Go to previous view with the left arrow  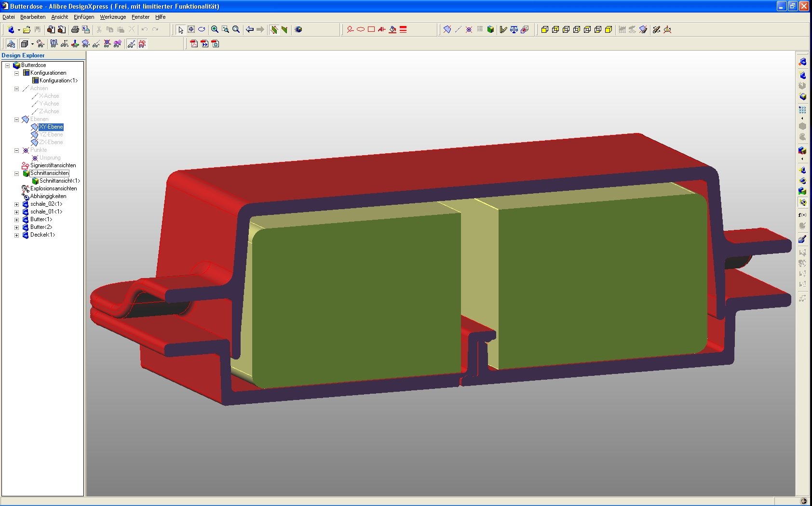click(x=249, y=29)
